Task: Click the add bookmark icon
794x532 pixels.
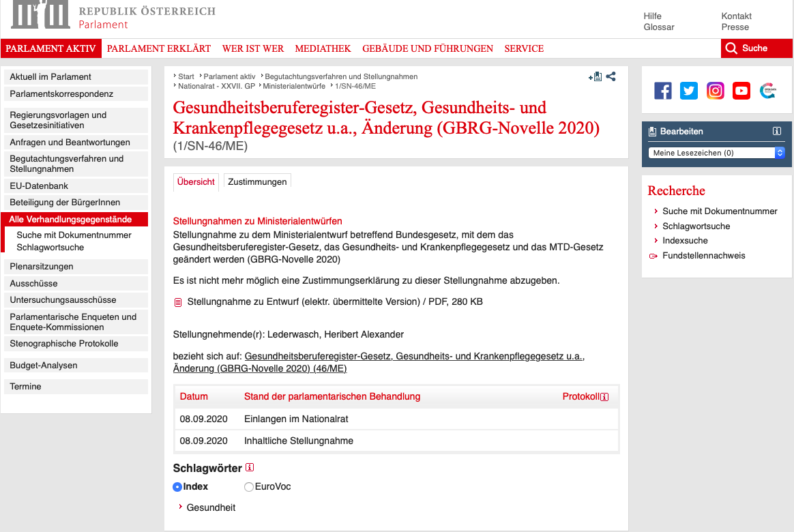Action: tap(595, 76)
